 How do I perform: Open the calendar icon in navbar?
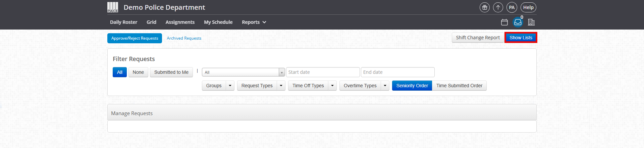(504, 22)
